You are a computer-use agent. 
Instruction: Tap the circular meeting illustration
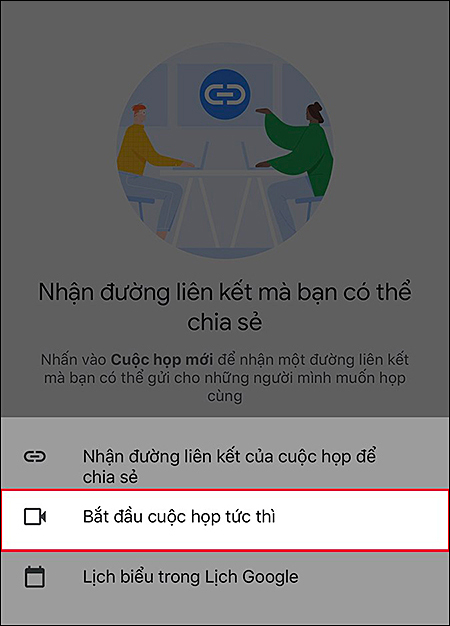coord(225,151)
